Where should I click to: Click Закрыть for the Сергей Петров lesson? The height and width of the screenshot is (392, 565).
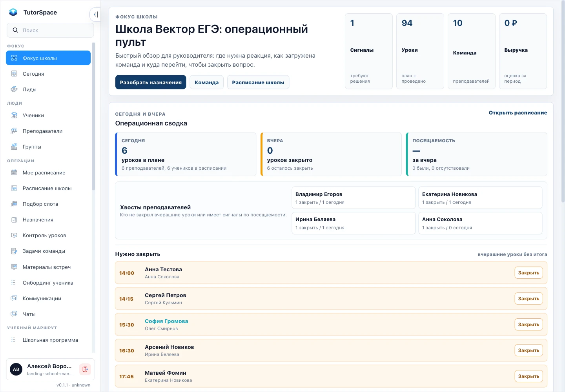tap(529, 299)
